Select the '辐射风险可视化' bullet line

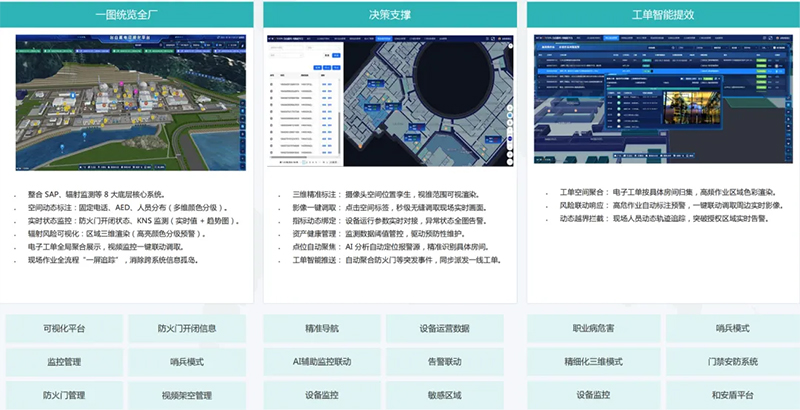(118, 234)
